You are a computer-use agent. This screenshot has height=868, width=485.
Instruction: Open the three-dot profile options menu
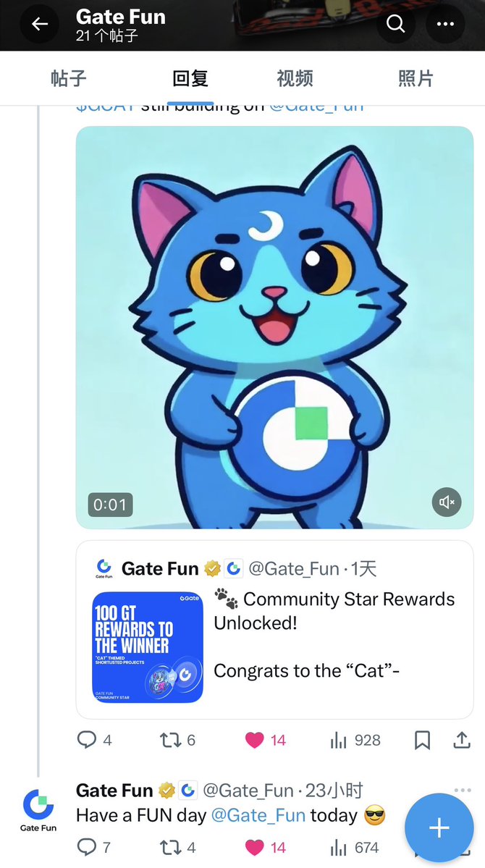coord(445,24)
